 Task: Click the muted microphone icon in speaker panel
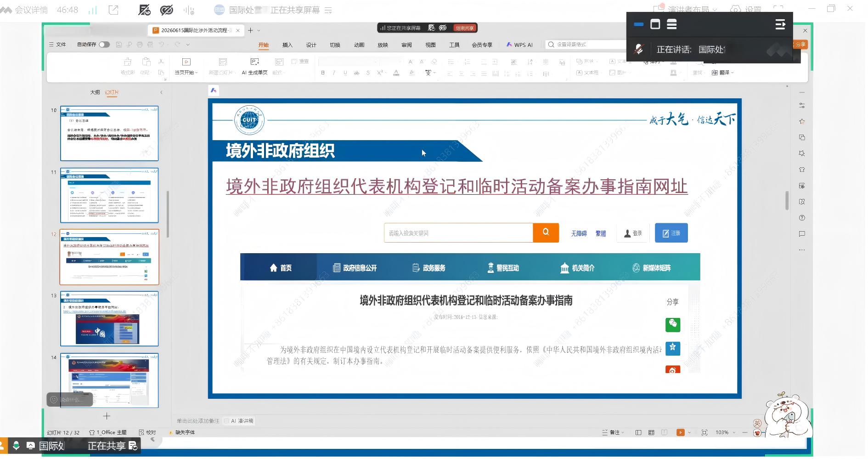click(x=639, y=49)
